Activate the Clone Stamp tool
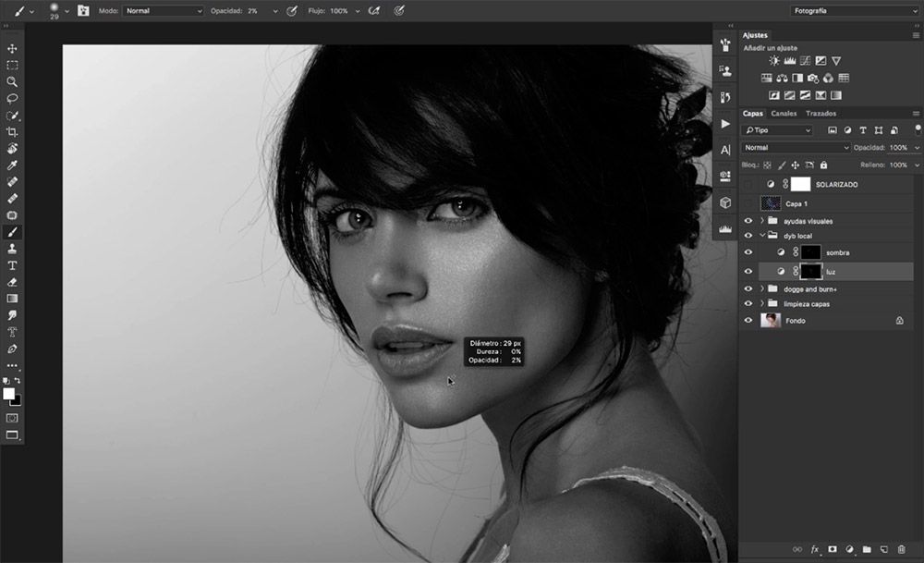The width and height of the screenshot is (924, 563). [12, 249]
